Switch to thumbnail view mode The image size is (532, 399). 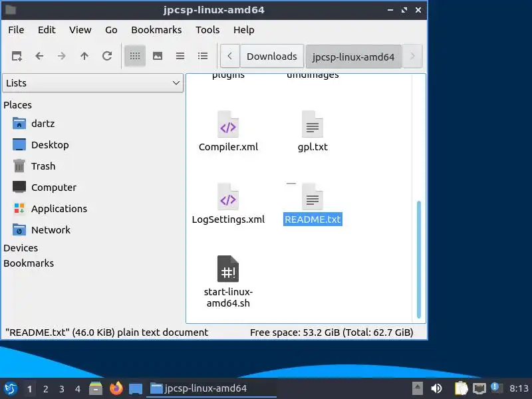158,56
